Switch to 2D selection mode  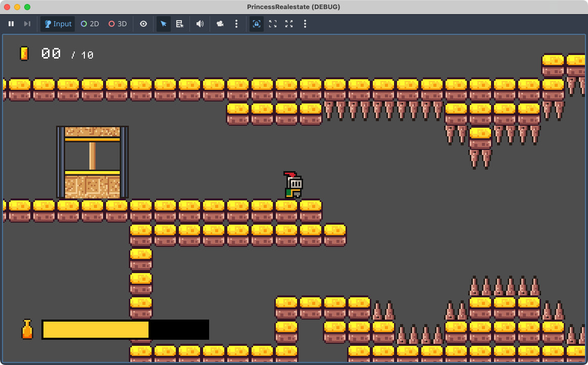(90, 24)
